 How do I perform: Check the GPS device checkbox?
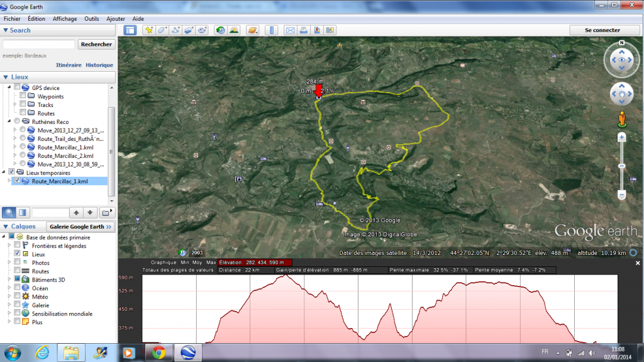click(x=17, y=88)
